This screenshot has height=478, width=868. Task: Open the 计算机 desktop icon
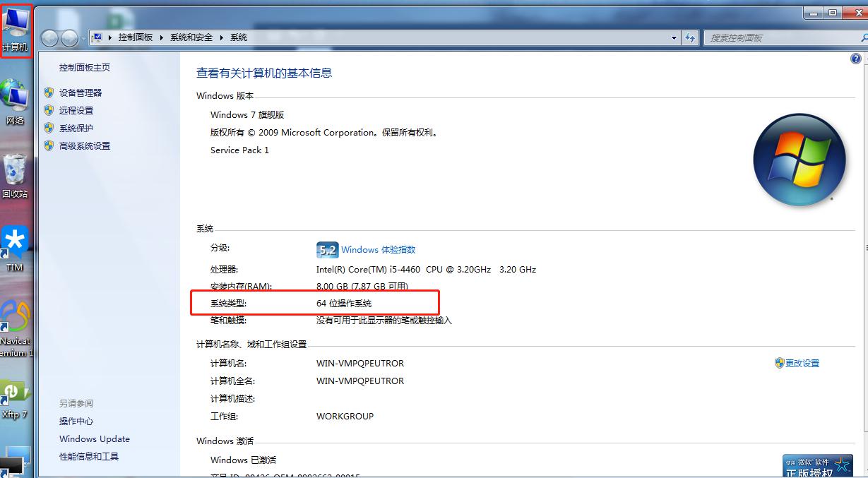[16, 28]
